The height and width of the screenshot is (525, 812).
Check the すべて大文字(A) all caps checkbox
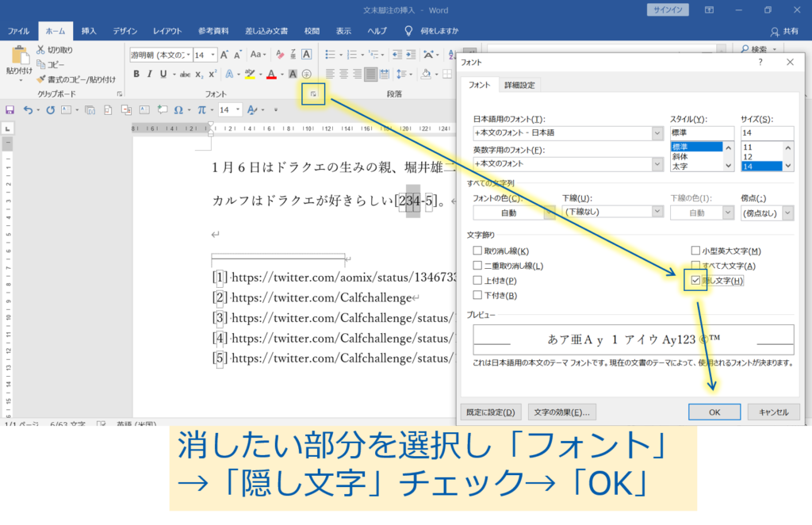[695, 266]
